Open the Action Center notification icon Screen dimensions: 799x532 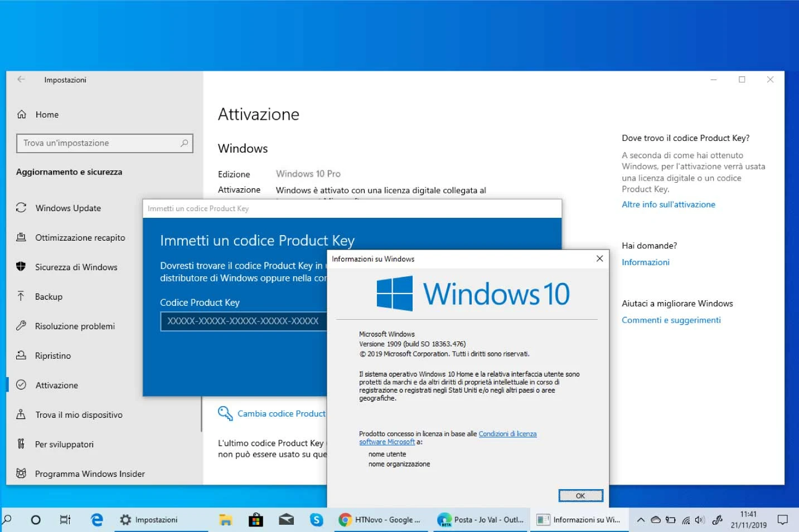point(783,520)
